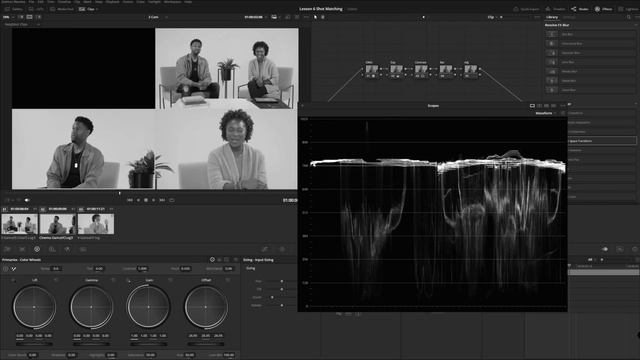This screenshot has width=640, height=360.
Task: Select the Color Wheels palette icon
Action: 37,249
